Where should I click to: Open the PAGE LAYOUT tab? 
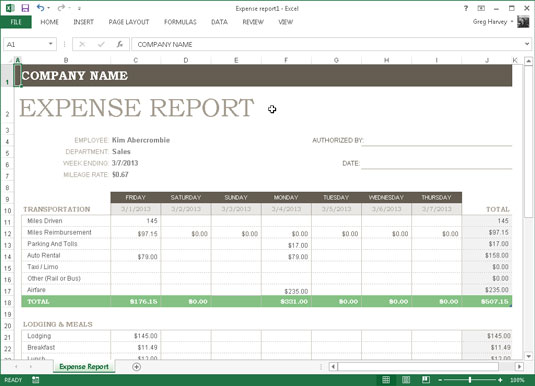(x=129, y=22)
